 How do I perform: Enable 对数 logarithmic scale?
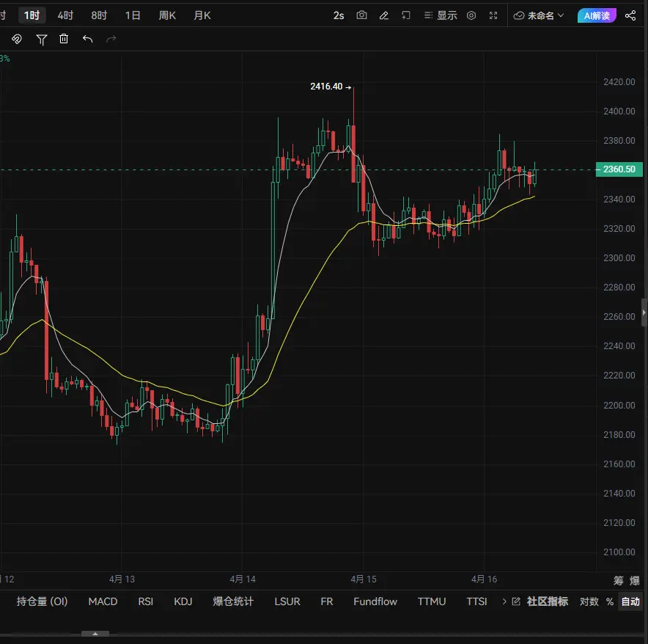tap(589, 601)
